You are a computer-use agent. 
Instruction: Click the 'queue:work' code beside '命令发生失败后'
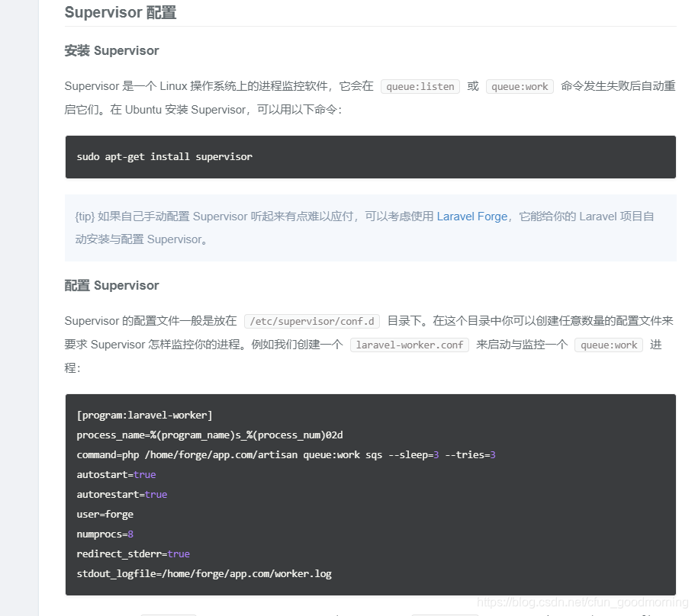520,86
